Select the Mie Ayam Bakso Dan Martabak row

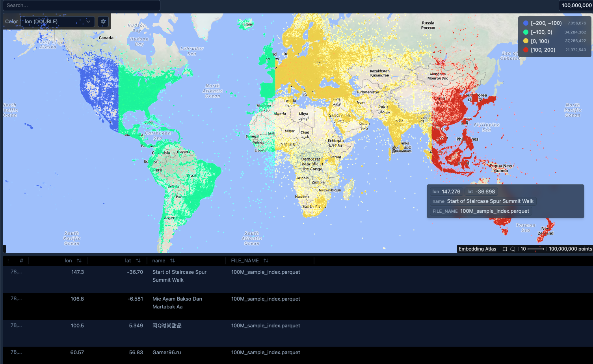click(x=177, y=303)
